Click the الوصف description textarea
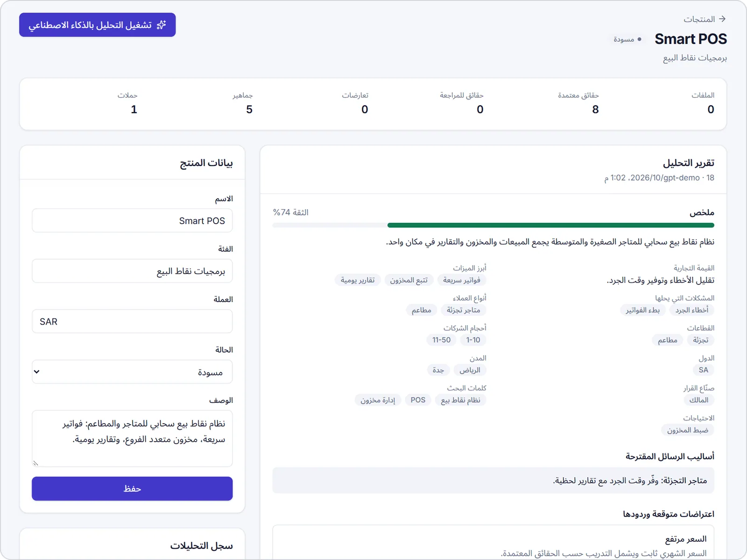747x560 pixels. click(x=132, y=438)
